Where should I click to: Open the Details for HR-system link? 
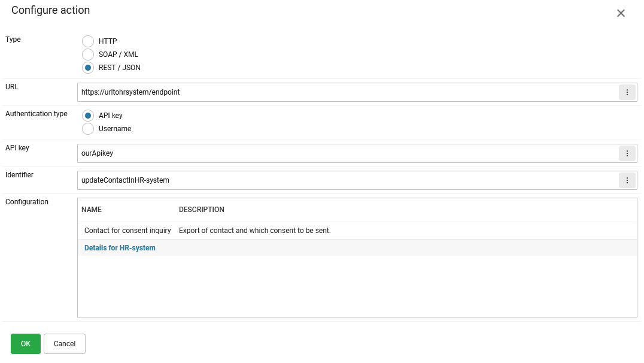pos(120,248)
